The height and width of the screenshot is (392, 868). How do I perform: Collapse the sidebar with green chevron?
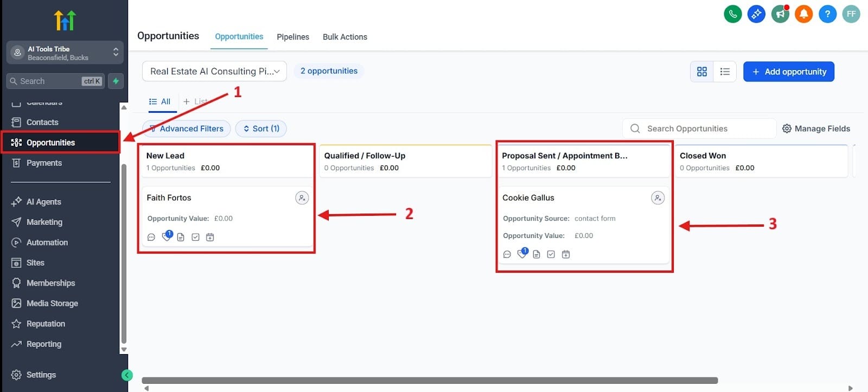(x=127, y=375)
